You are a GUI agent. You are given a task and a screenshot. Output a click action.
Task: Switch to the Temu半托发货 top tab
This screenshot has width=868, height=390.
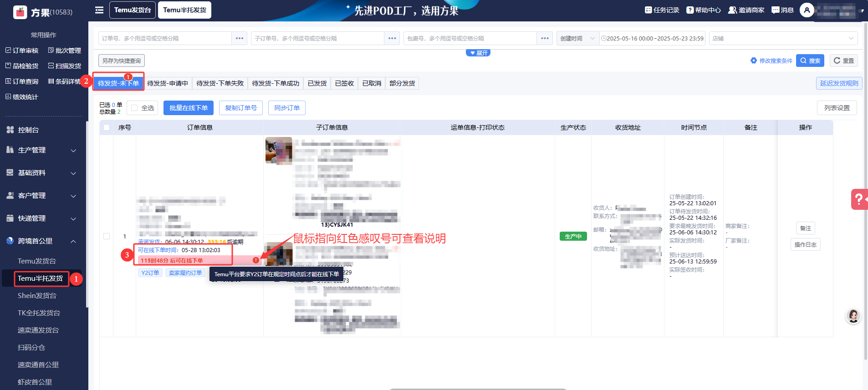coord(184,10)
